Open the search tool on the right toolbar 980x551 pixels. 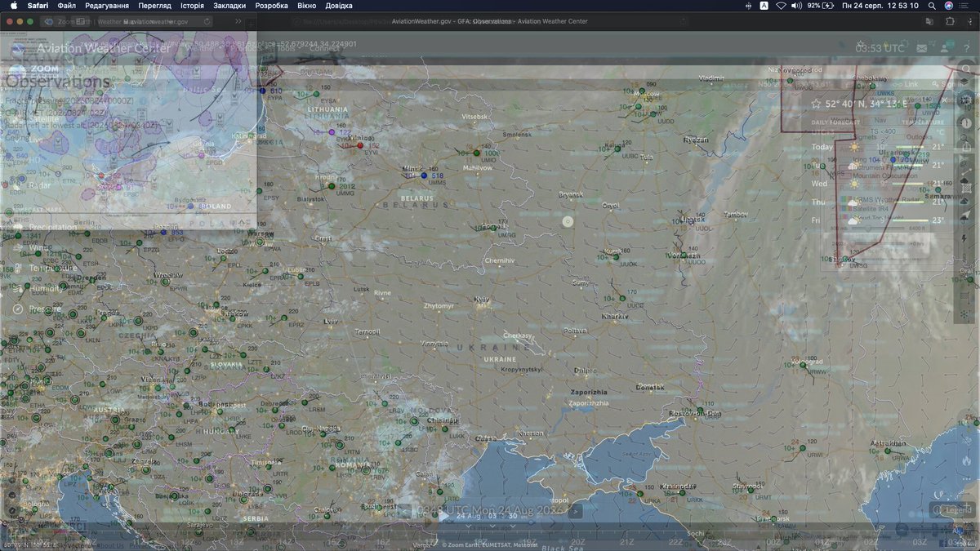pos(966,69)
